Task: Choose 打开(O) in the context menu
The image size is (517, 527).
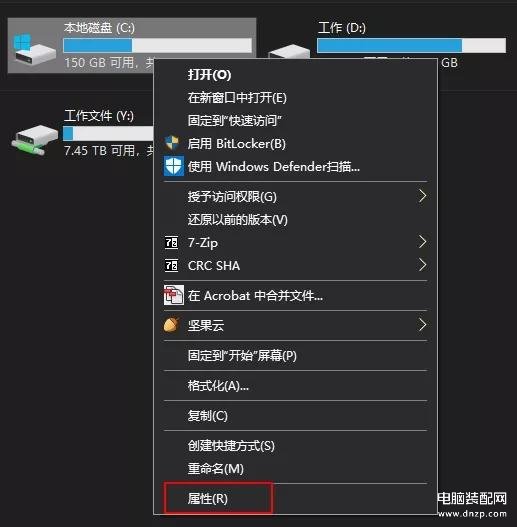Action: [209, 75]
